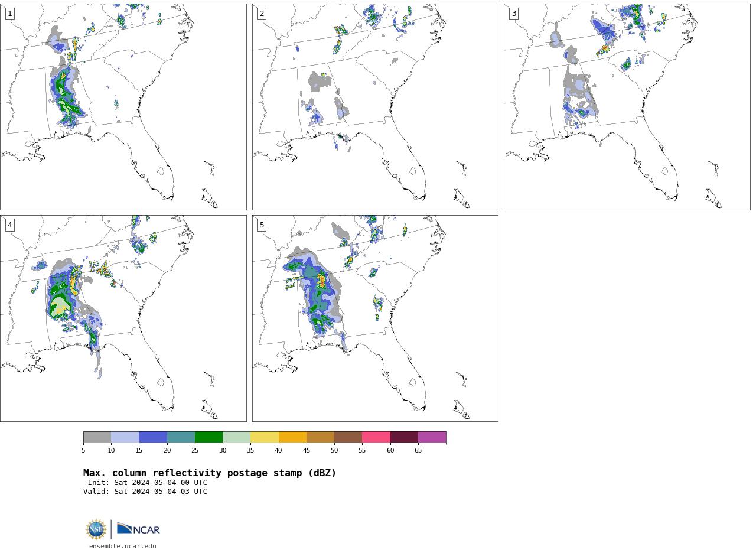Open ensemble member 3 reflectivity map
The width and height of the screenshot is (756, 553).
627,107
